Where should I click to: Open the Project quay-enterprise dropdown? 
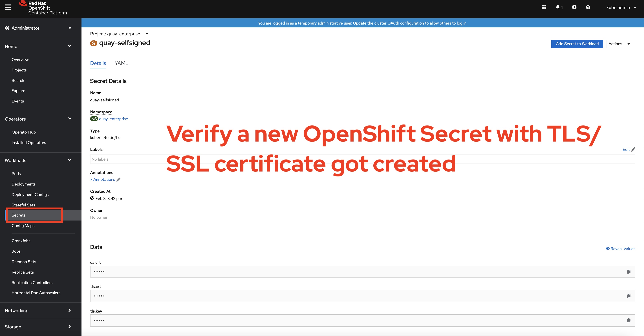coord(119,34)
